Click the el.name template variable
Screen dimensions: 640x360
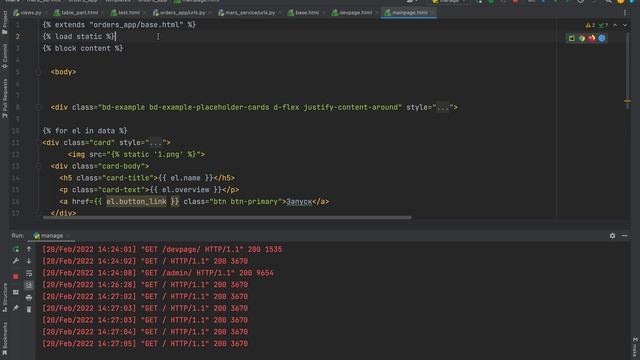click(185, 178)
